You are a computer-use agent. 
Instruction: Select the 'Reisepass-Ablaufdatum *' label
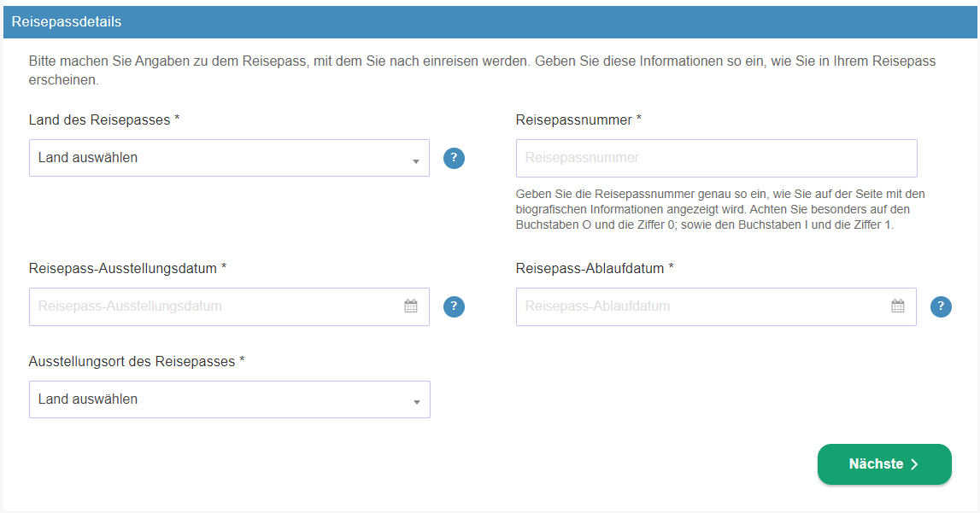click(x=595, y=268)
